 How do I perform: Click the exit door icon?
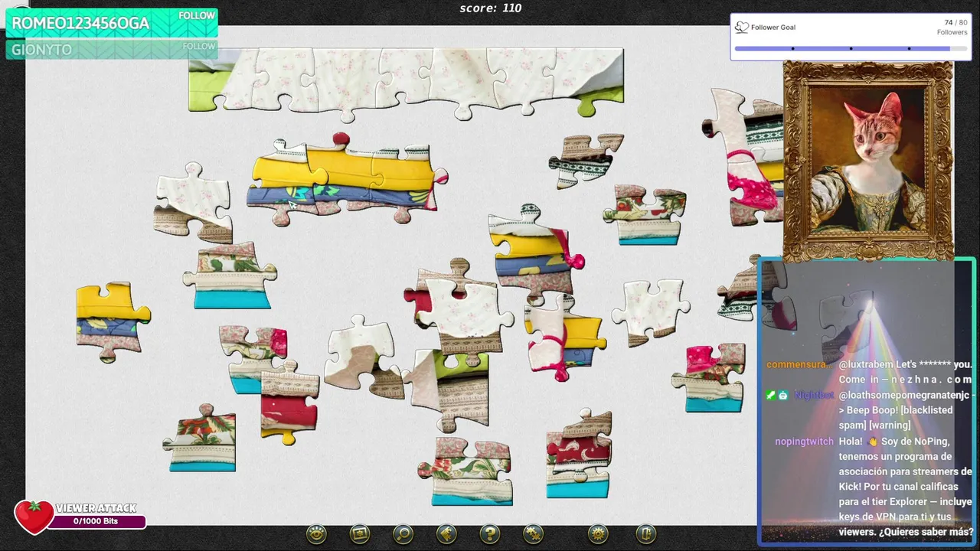[x=645, y=534]
